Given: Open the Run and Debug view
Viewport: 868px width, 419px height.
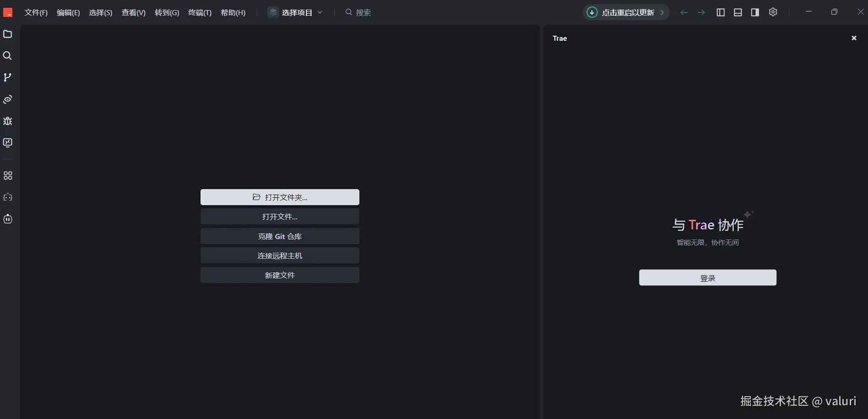Looking at the screenshot, I should coord(7,121).
